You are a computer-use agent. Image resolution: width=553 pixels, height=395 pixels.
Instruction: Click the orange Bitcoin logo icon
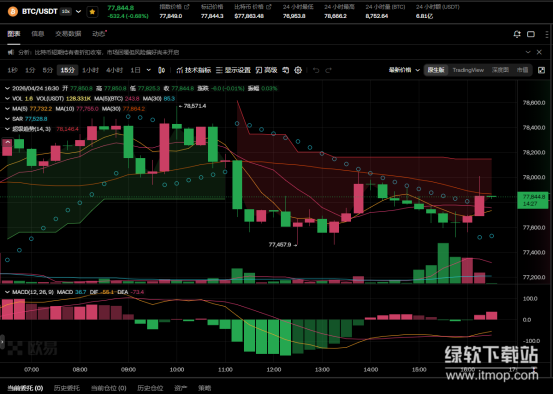coord(13,12)
